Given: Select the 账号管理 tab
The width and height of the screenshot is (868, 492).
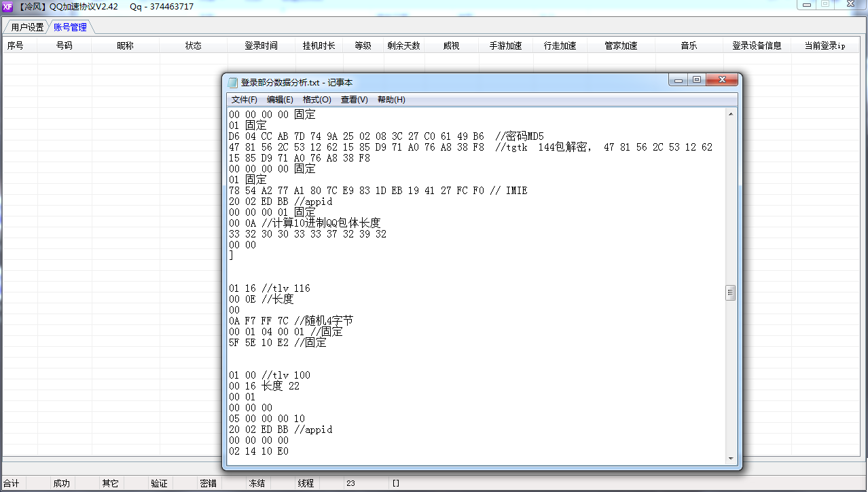Looking at the screenshot, I should (69, 26).
